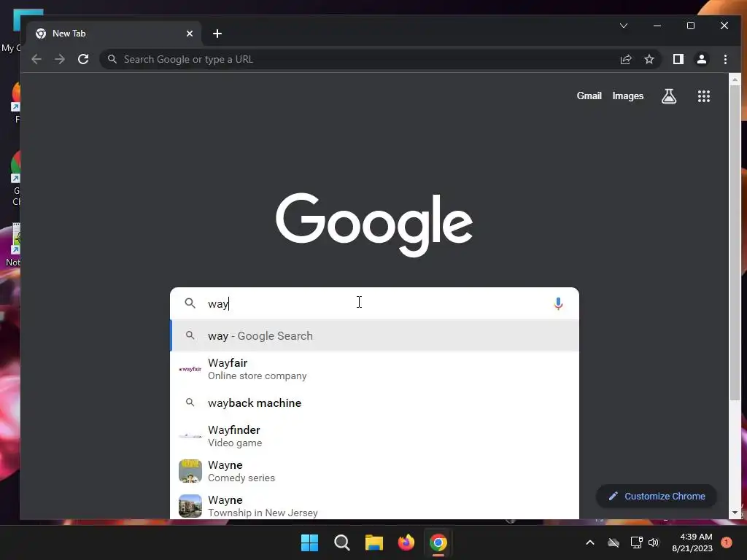Start voice search with the microphone
The image size is (747, 560).
pos(558,303)
